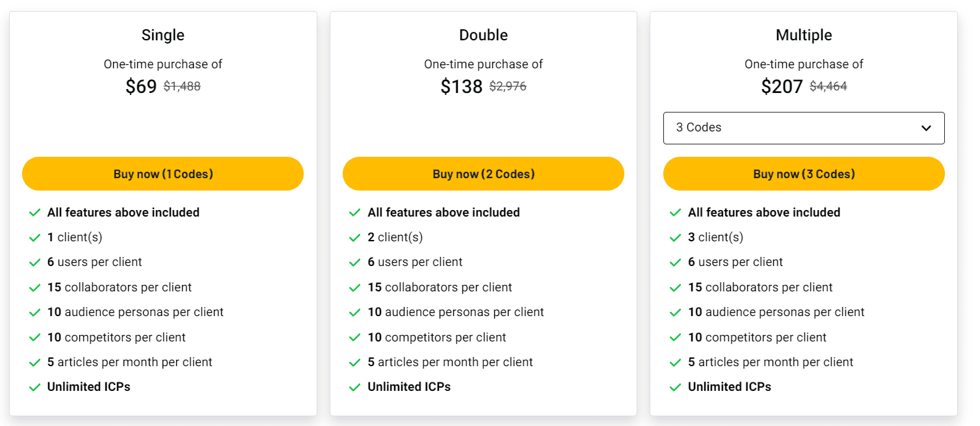Viewport: 980px width, 426px height.
Task: Click 'Buy now (3 Codes)' button
Action: pyautogui.click(x=804, y=174)
